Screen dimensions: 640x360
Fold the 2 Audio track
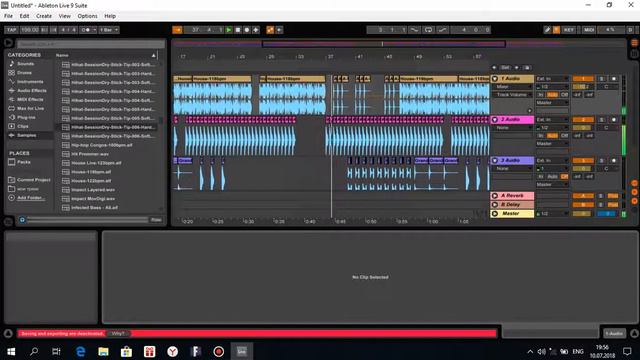pos(495,120)
